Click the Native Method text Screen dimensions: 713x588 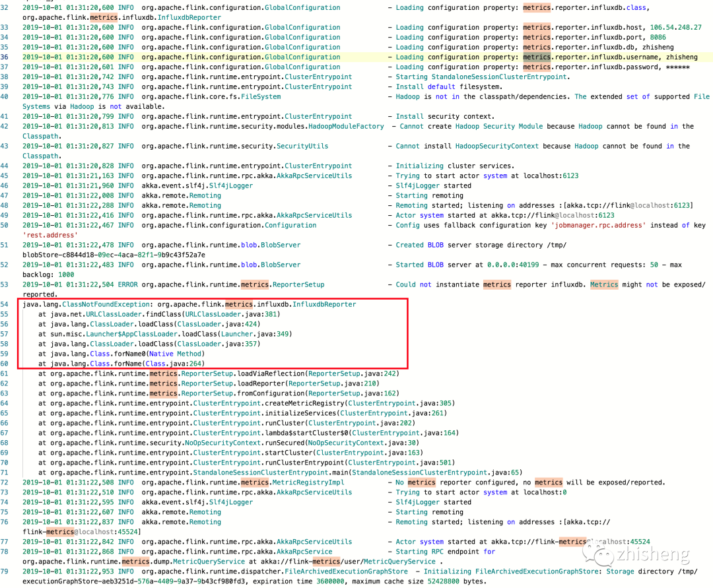pyautogui.click(x=175, y=354)
